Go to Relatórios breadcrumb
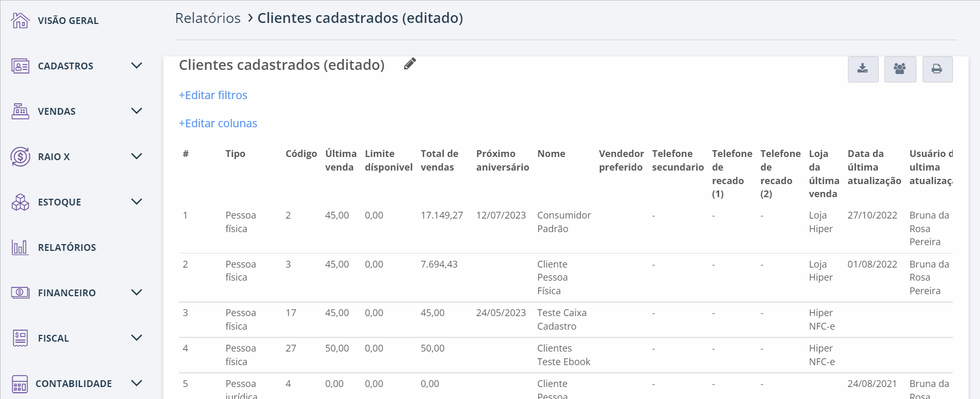 click(x=208, y=18)
